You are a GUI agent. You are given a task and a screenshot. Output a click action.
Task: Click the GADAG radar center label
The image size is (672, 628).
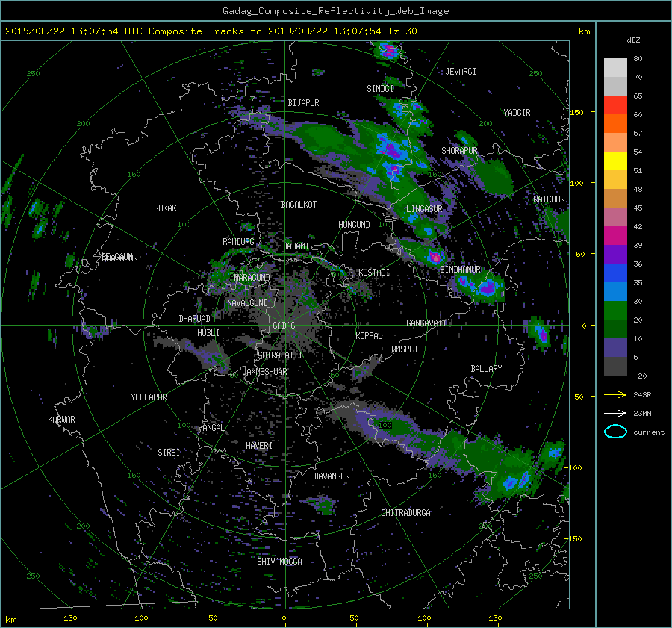pos(284,326)
